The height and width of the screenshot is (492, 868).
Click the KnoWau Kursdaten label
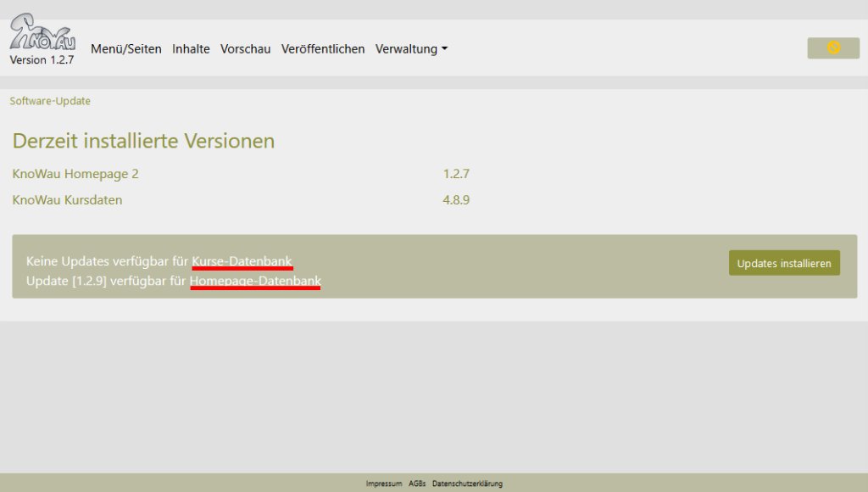pyautogui.click(x=67, y=200)
